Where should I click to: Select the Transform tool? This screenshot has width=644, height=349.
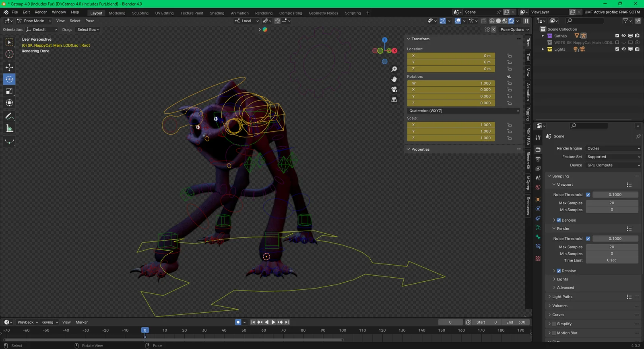(9, 103)
